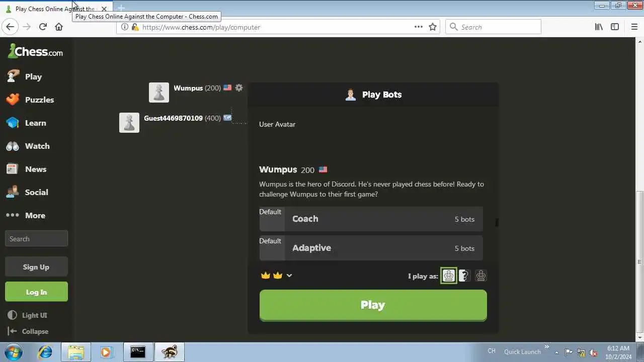
Task: Expand the Coach bots category
Action: tap(371, 219)
